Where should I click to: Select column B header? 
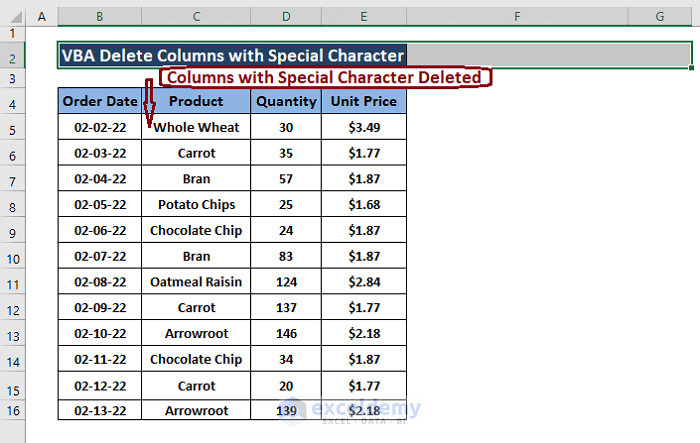click(99, 17)
